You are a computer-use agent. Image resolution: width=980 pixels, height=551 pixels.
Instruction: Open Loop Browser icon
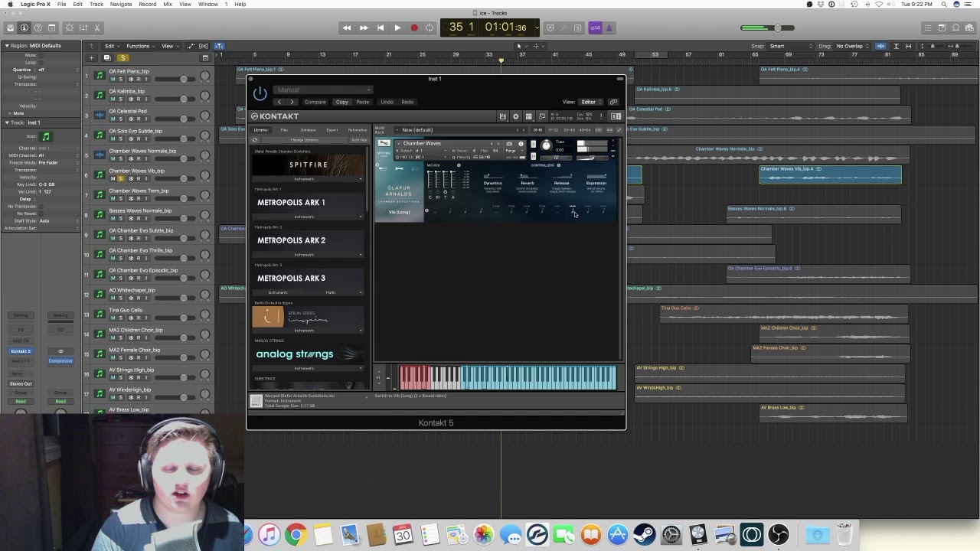click(955, 28)
